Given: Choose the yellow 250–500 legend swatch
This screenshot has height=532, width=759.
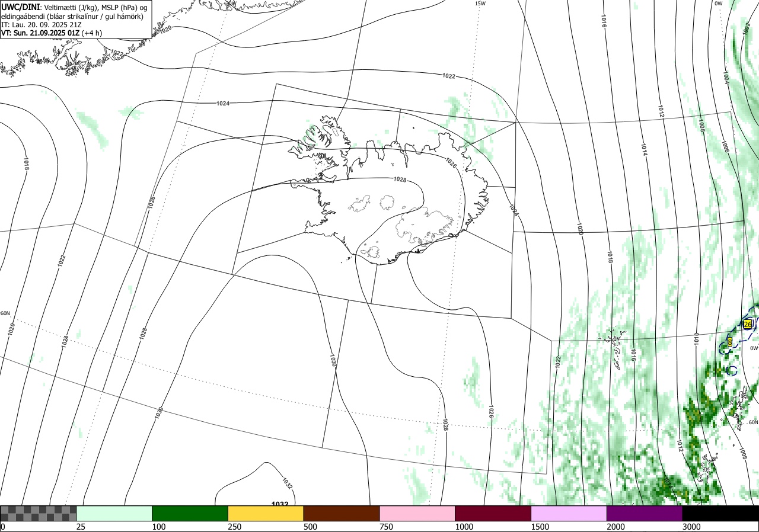Looking at the screenshot, I should point(266,513).
